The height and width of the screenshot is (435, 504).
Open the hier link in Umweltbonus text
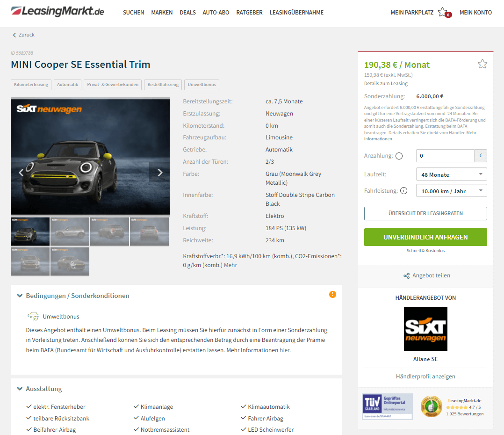(284, 350)
